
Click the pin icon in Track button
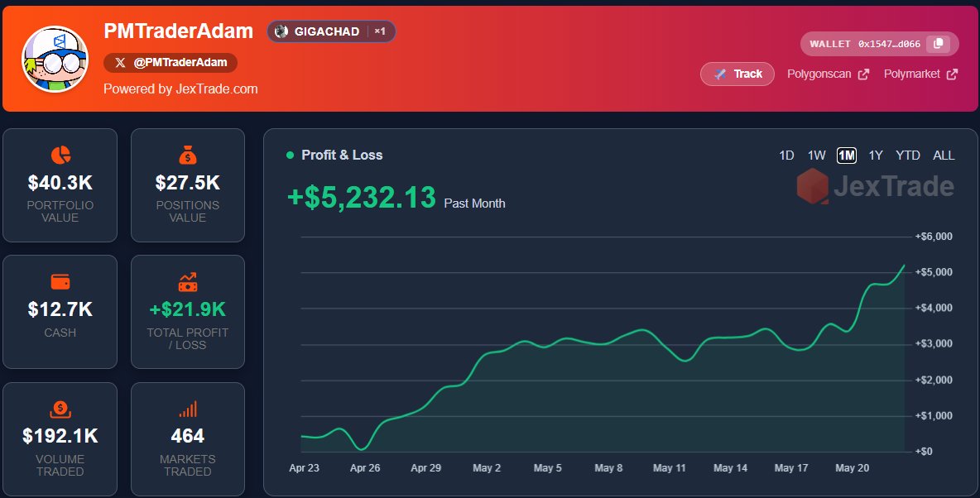pos(720,74)
